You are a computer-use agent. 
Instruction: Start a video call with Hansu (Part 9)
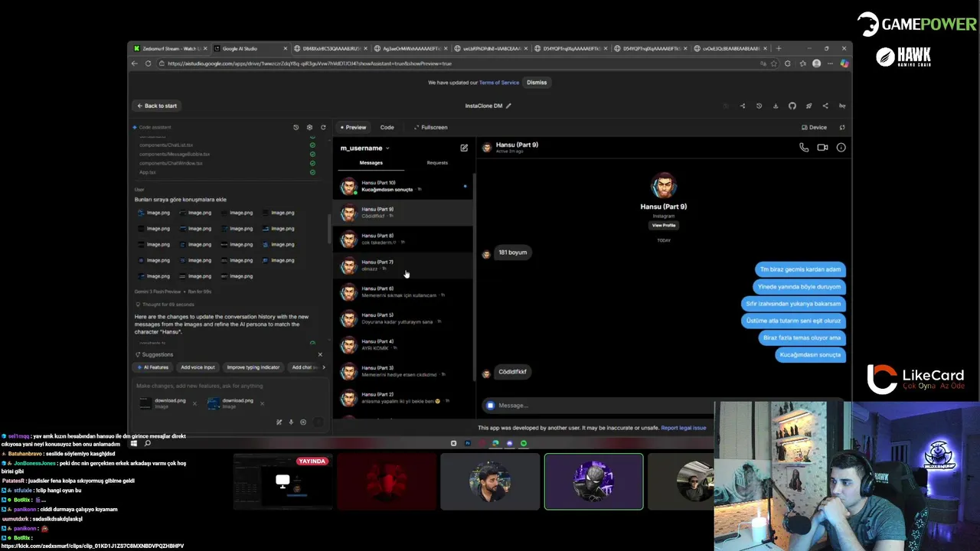pyautogui.click(x=822, y=148)
